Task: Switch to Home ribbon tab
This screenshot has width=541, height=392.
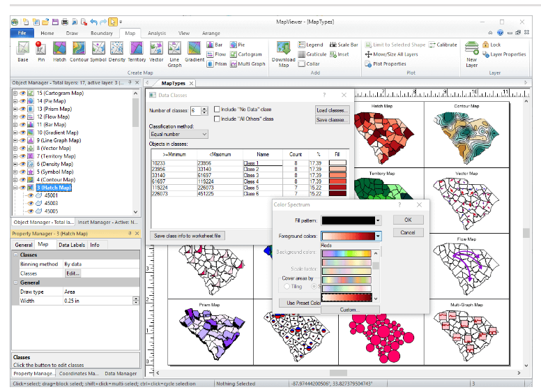Action: coord(47,33)
